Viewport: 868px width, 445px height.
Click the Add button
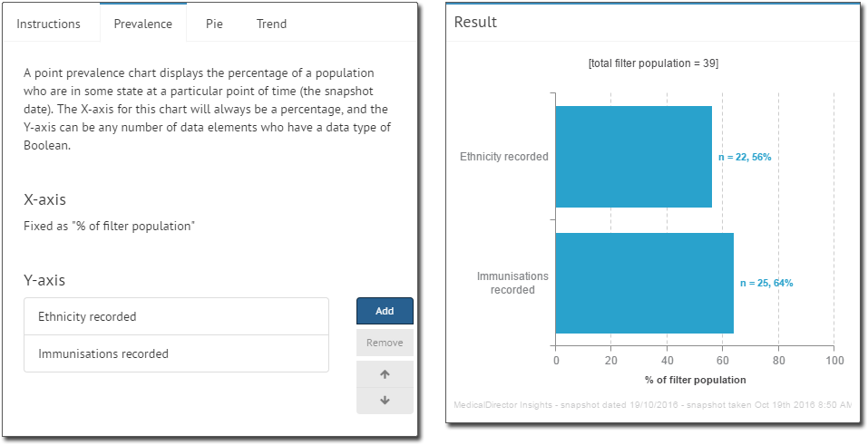(x=385, y=311)
